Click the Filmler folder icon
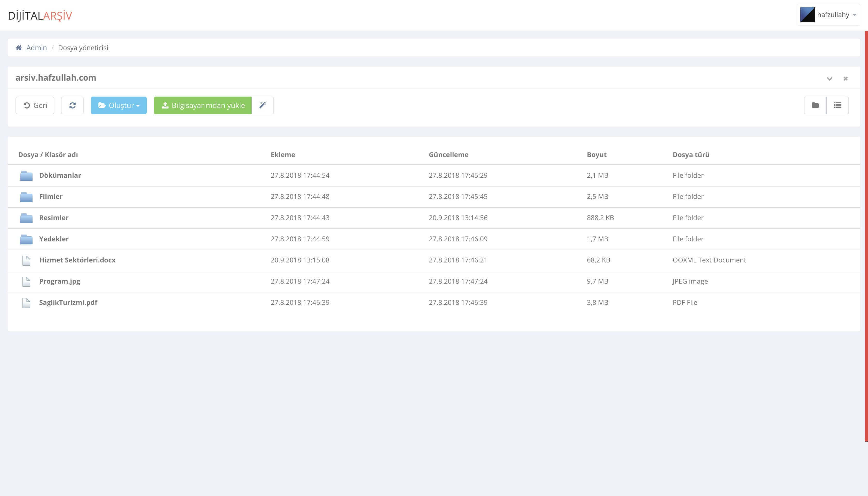Image resolution: width=868 pixels, height=496 pixels. (26, 197)
